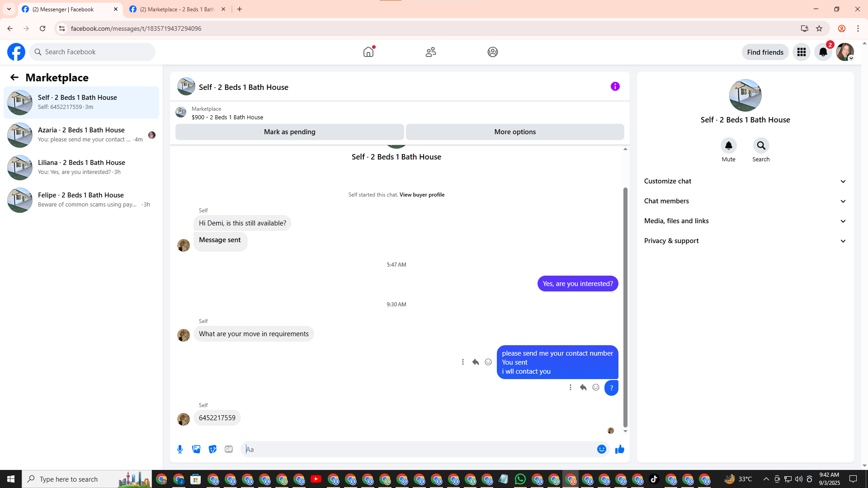The height and width of the screenshot is (488, 868).
Task: Click the Windows taskbar search box
Action: pyautogui.click(x=87, y=479)
